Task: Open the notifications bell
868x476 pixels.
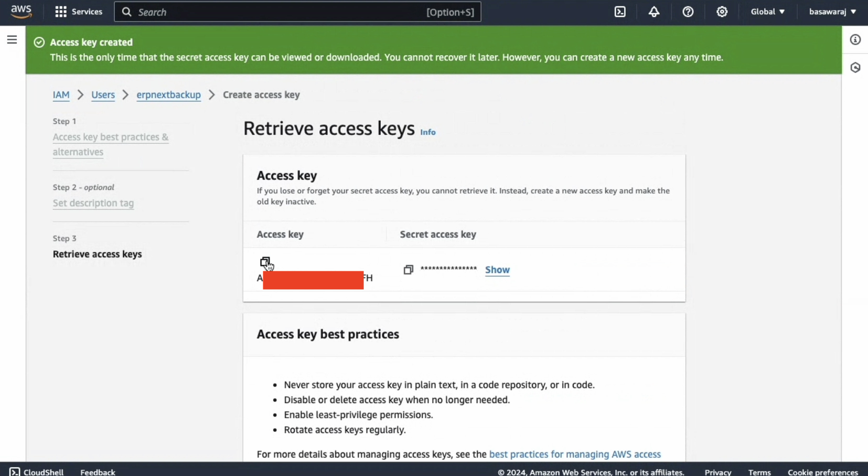Action: pyautogui.click(x=654, y=12)
